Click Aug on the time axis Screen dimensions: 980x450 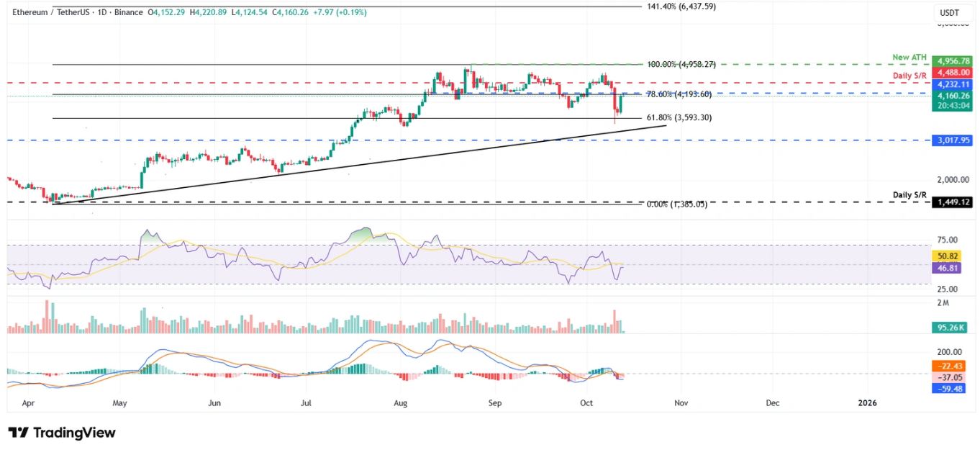400,404
